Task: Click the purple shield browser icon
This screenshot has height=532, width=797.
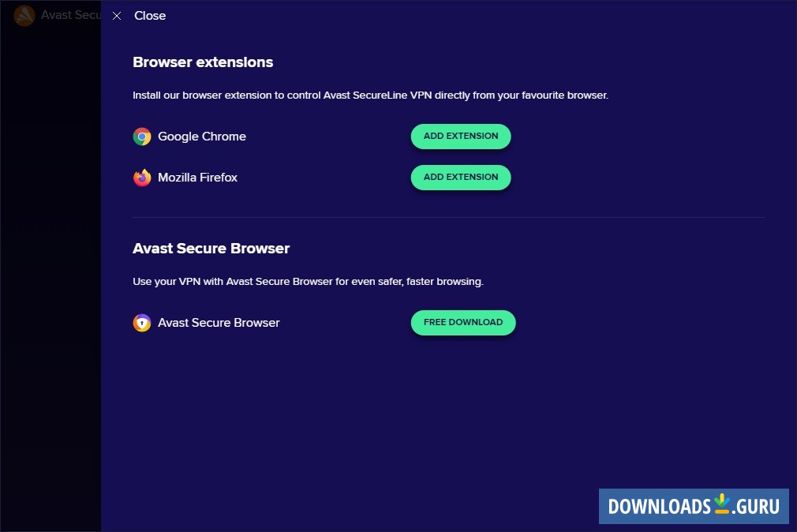Action: point(142,322)
